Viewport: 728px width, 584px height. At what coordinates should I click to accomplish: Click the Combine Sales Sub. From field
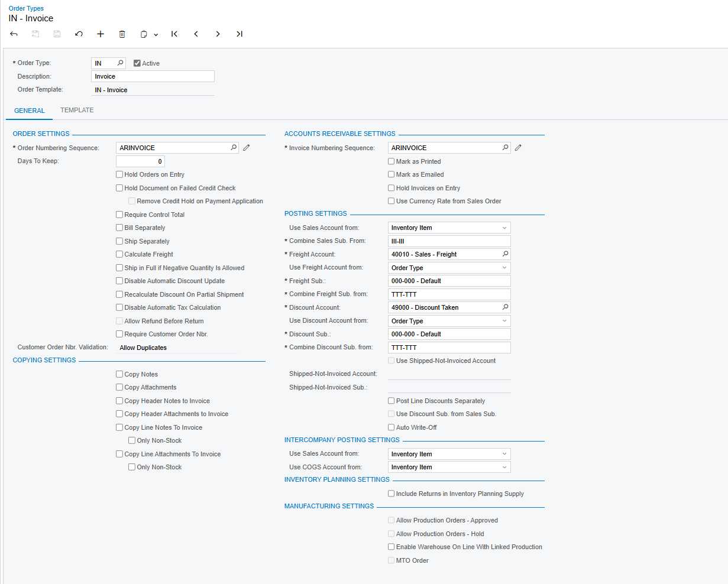(x=449, y=241)
